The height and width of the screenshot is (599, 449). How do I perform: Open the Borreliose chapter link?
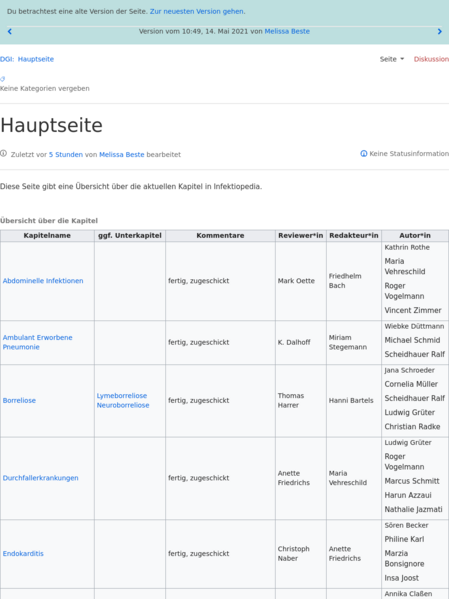[19, 401]
